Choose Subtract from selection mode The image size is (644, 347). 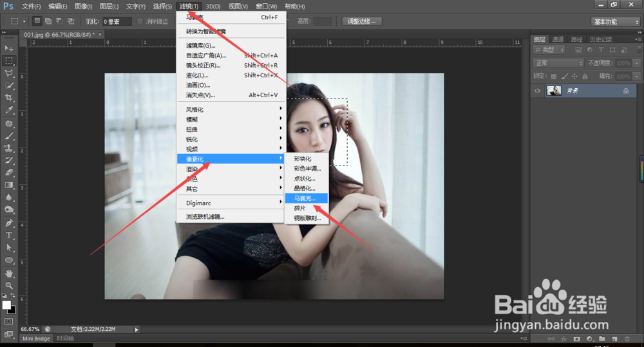[59, 21]
